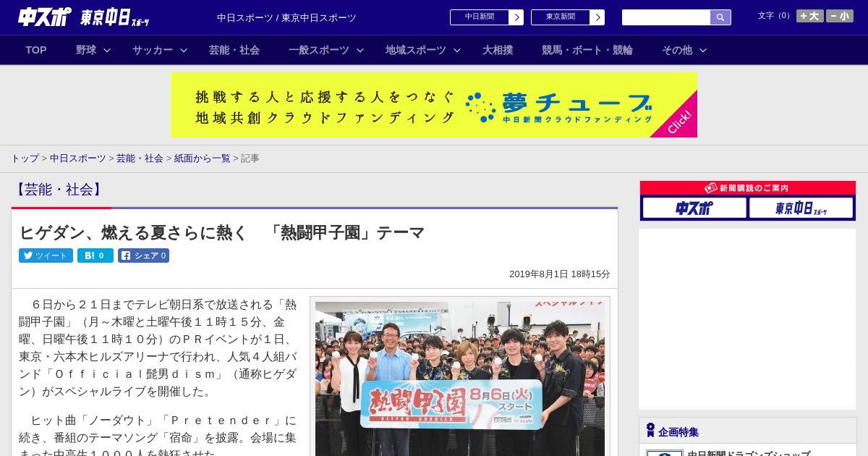Go to 紙面から一覧 in the breadcrumb
Viewport: 868px width, 456px height.
pos(202,158)
